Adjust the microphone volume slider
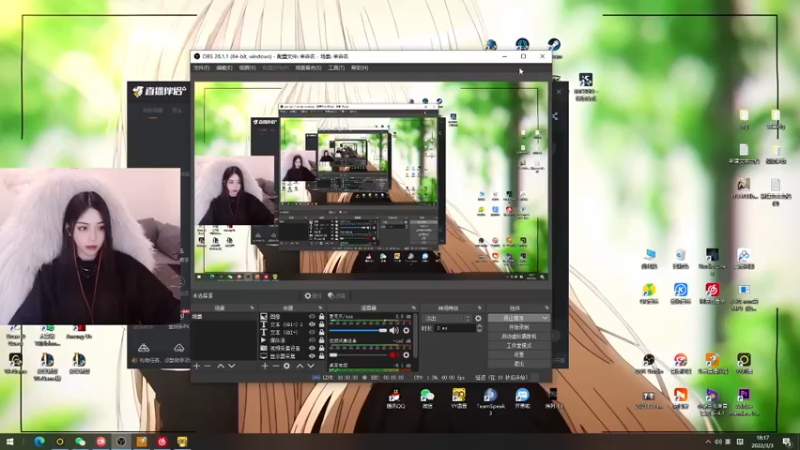Image resolution: width=800 pixels, height=450 pixels. [359, 331]
